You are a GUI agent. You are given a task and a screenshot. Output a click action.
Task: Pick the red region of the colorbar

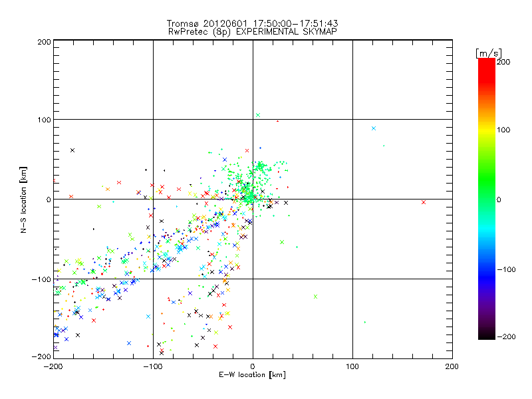point(487,71)
